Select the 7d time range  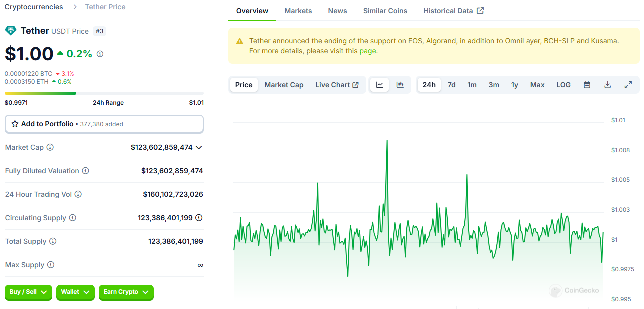tap(451, 85)
